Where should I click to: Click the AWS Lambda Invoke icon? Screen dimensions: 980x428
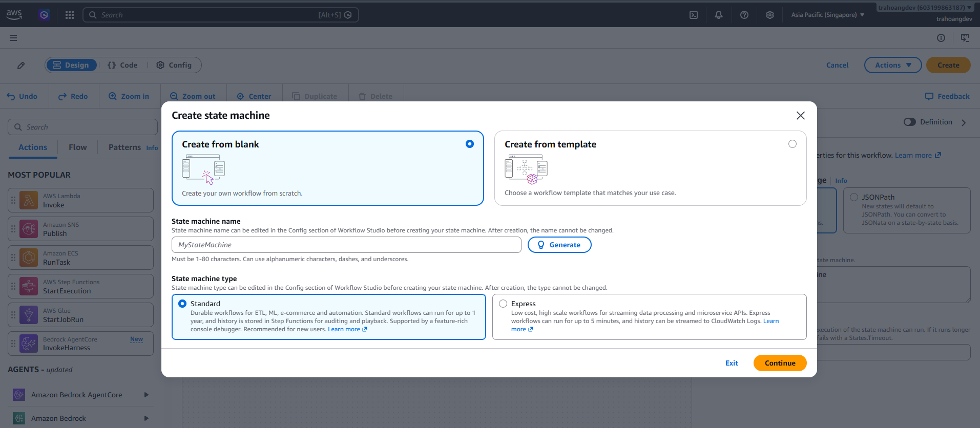[x=29, y=200]
